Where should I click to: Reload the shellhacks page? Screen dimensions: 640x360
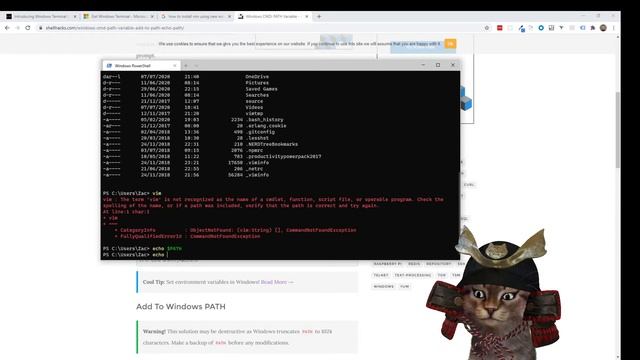pos(28,28)
